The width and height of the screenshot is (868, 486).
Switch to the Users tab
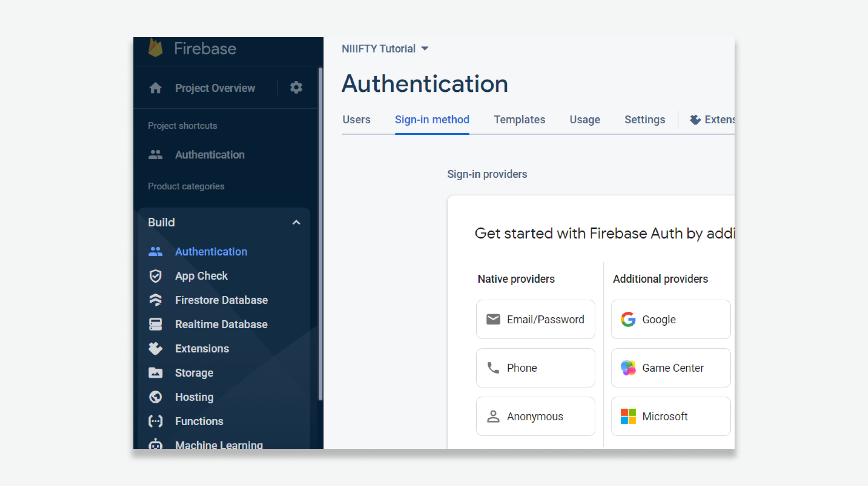point(356,119)
